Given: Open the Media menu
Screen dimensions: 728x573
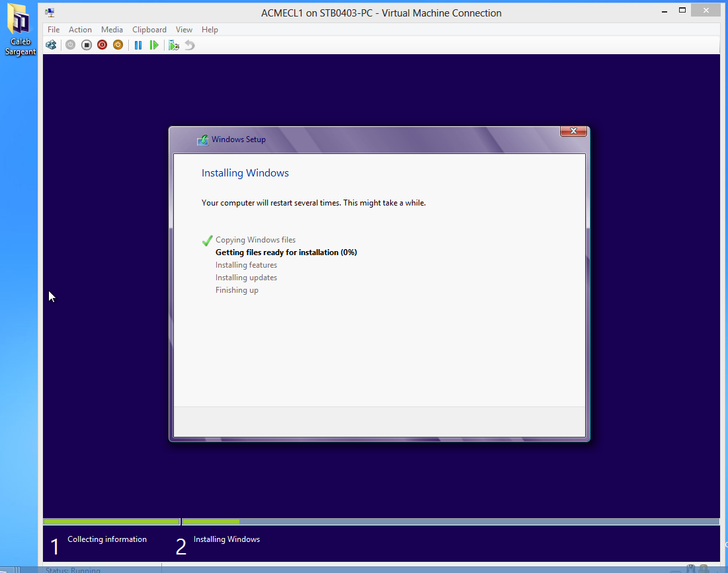Looking at the screenshot, I should [112, 29].
